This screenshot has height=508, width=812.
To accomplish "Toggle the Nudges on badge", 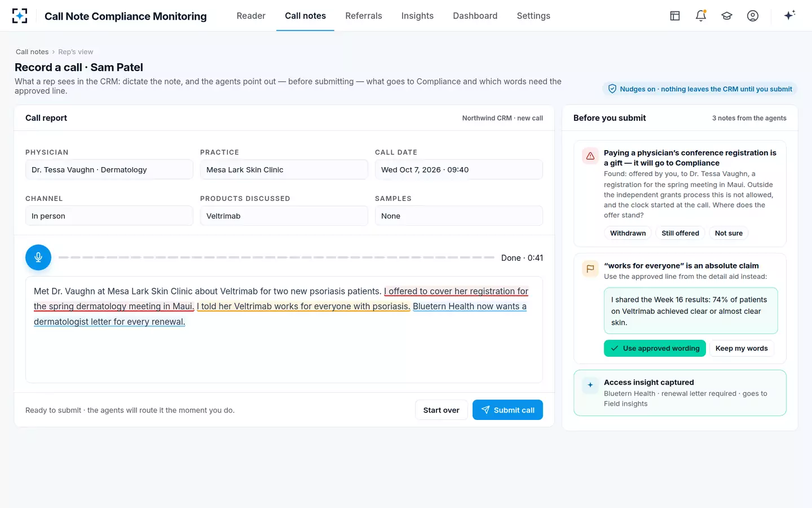I will tap(700, 89).
